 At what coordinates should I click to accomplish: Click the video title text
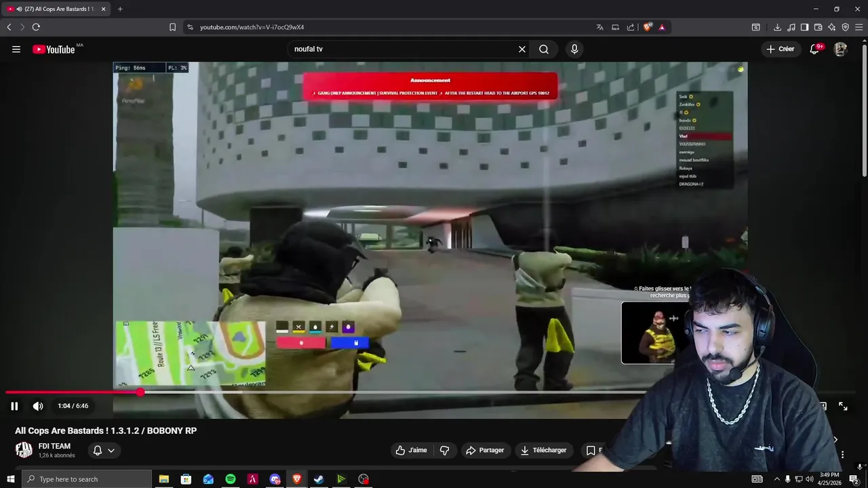click(106, 430)
